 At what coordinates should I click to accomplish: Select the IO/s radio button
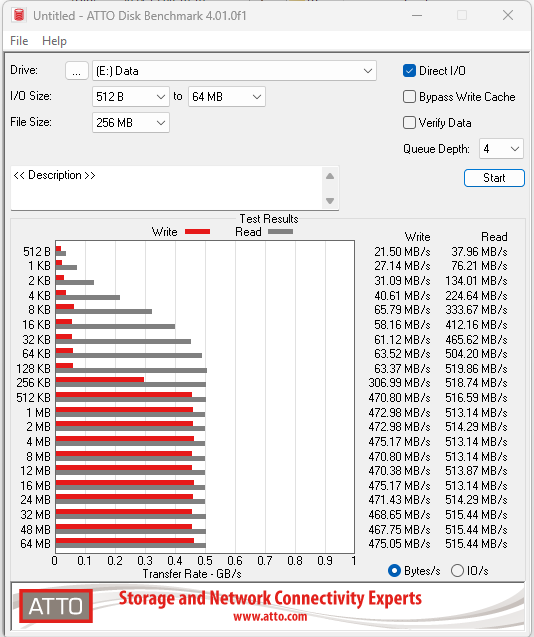[457, 571]
